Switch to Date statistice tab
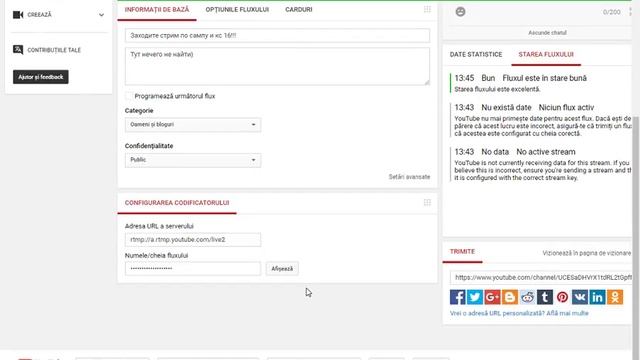The height and width of the screenshot is (360, 640). click(x=476, y=54)
